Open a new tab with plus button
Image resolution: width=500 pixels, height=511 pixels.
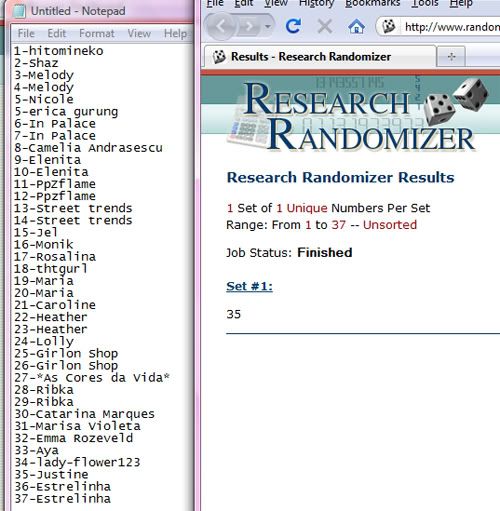tap(451, 57)
